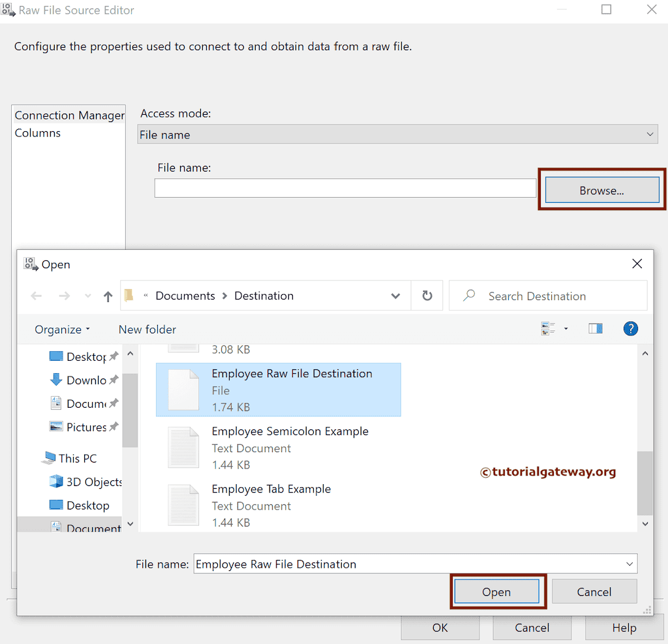668x644 pixels.
Task: Open view options dropdown arrow
Action: pyautogui.click(x=566, y=329)
